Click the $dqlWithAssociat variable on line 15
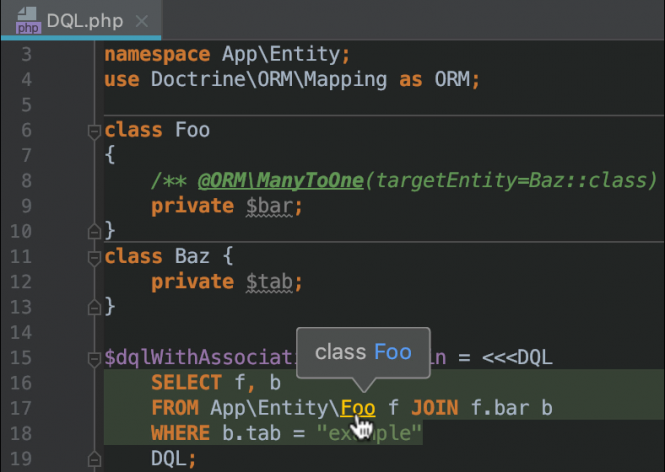Image resolution: width=665 pixels, height=472 pixels. coord(200,358)
